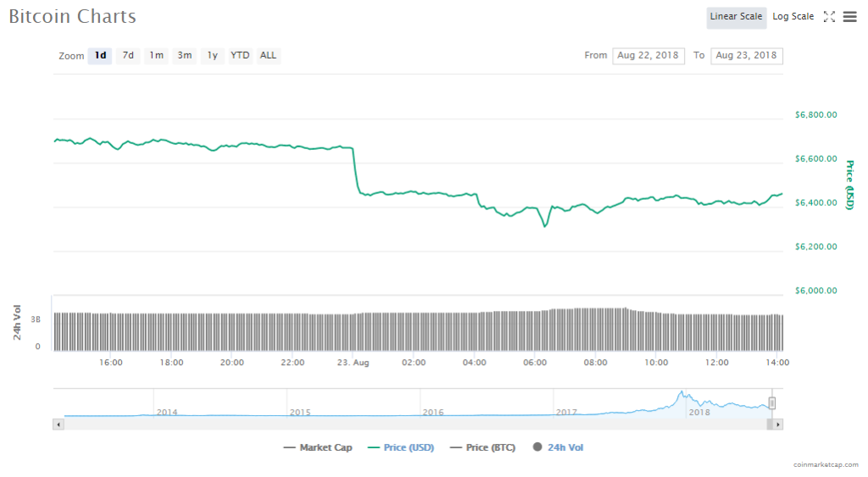Show ALL time range
The width and height of the screenshot is (868, 477).
point(268,56)
